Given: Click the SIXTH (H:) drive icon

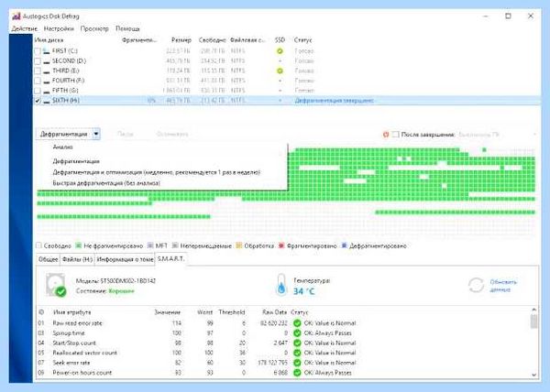Looking at the screenshot, I should (47, 101).
